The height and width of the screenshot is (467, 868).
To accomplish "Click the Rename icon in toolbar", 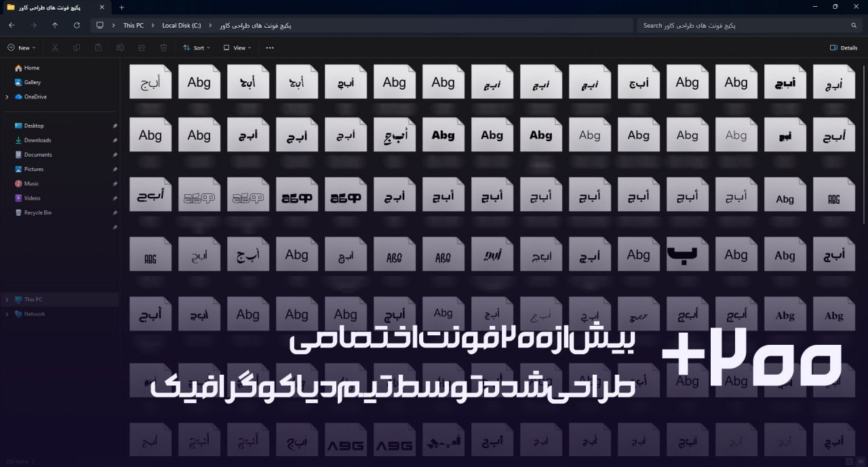I will (x=120, y=48).
